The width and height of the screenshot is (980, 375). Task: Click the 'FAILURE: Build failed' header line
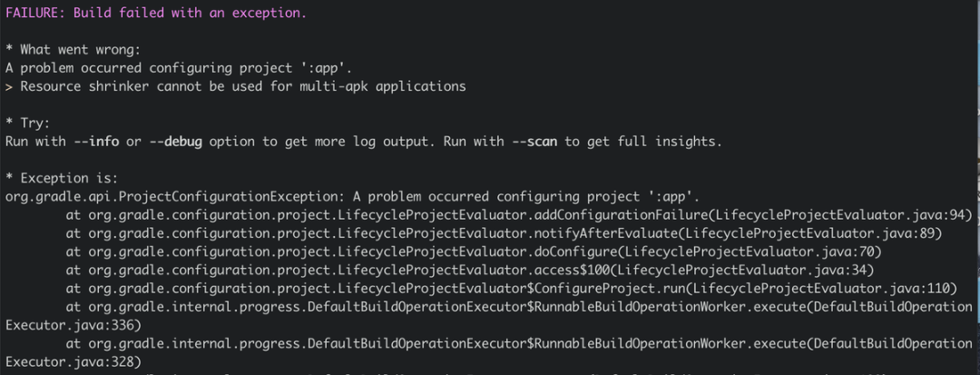pyautogui.click(x=155, y=13)
